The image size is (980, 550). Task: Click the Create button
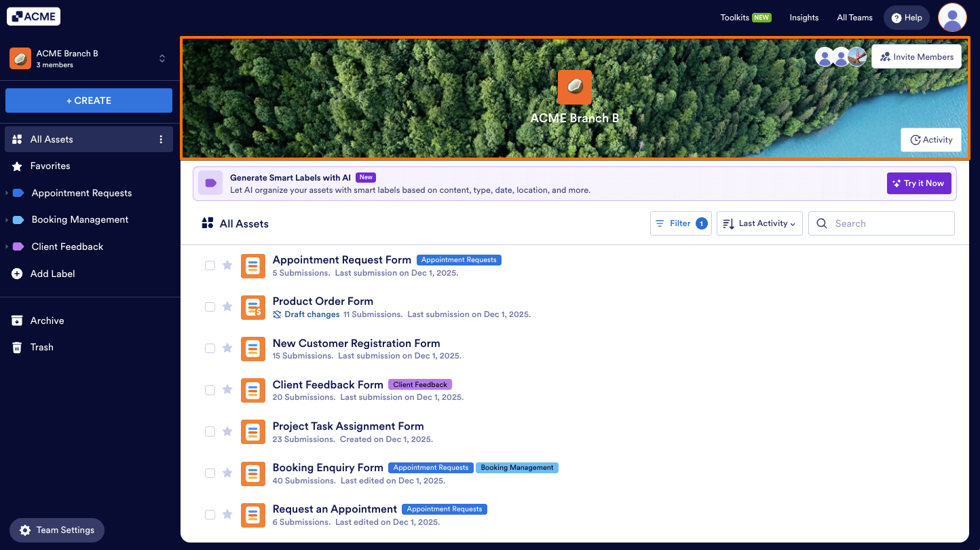tap(89, 100)
